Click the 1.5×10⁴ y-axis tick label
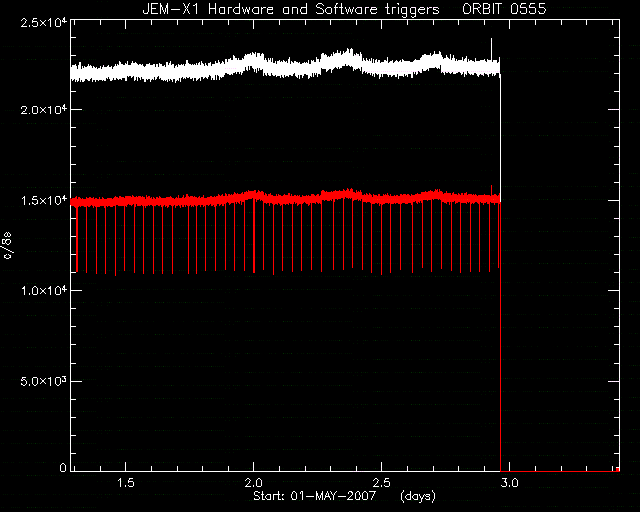Viewport: 640px width, 512px height. tap(43, 200)
